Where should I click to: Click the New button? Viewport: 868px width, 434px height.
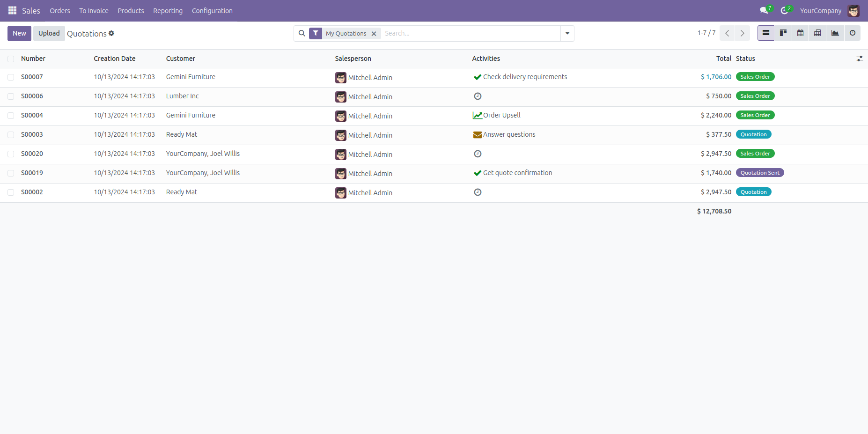19,33
